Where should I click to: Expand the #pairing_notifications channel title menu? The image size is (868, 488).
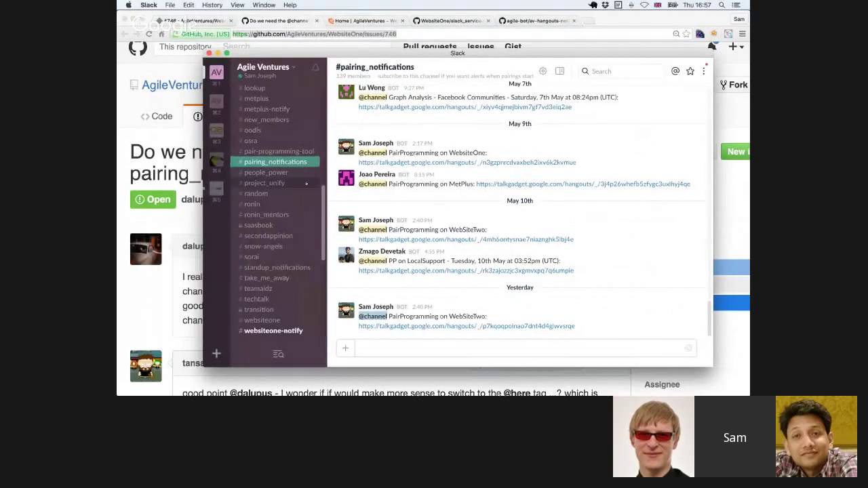375,67
